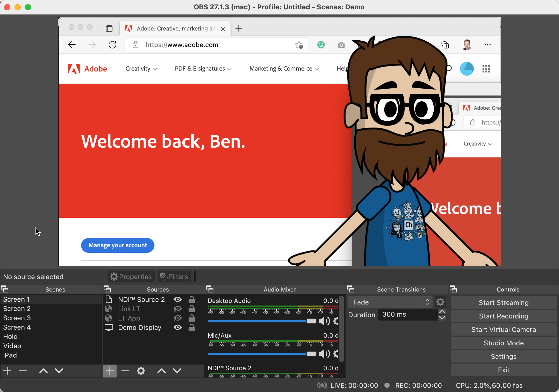Undock the Scenes panel icon
The width and height of the screenshot is (559, 392).
pyautogui.click(x=5, y=289)
